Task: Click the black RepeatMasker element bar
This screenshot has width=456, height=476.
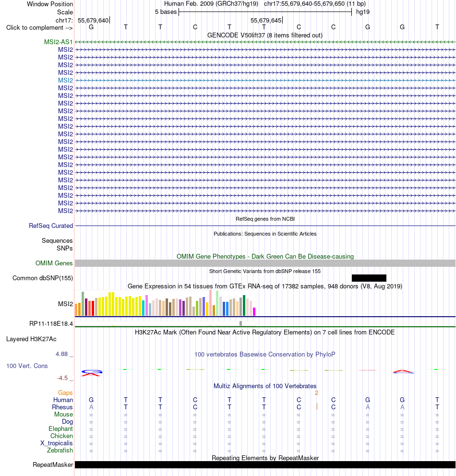Action: pos(265,464)
